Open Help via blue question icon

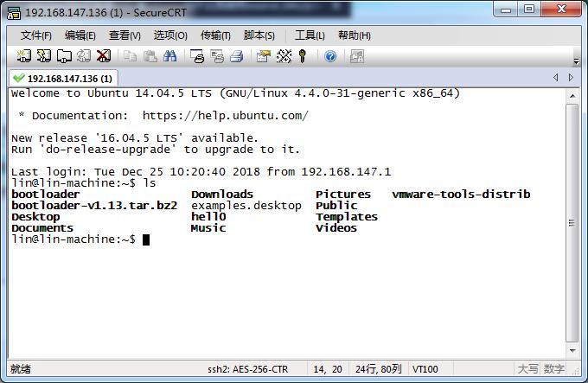330,56
